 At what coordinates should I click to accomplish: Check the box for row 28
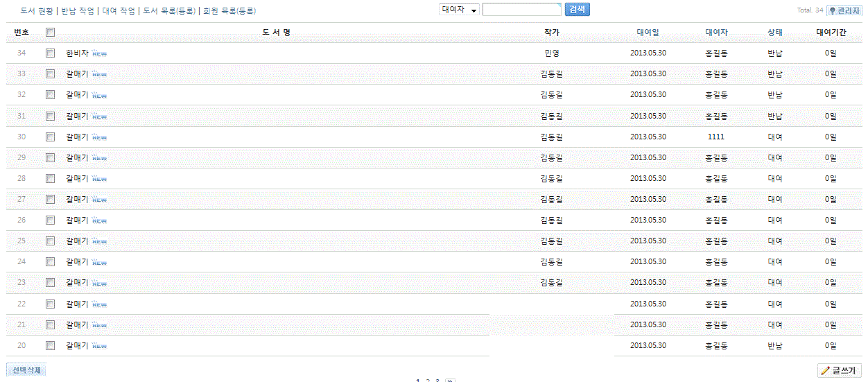[x=50, y=178]
